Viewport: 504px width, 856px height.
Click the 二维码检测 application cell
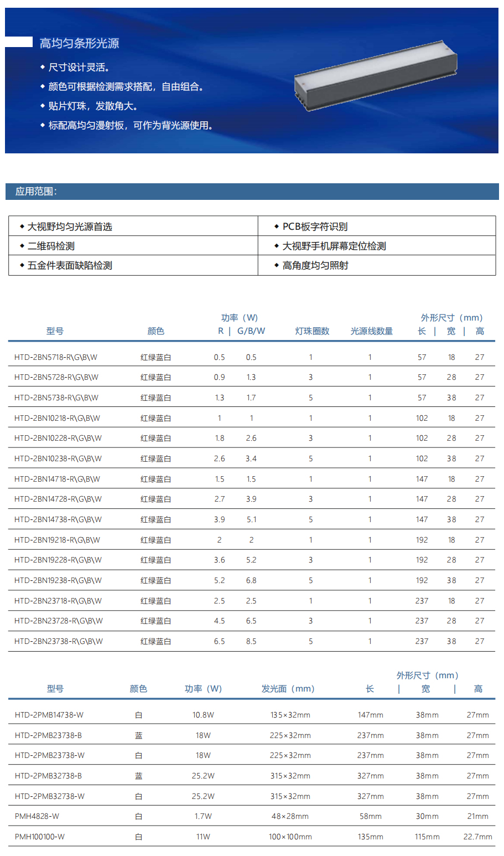point(51,246)
